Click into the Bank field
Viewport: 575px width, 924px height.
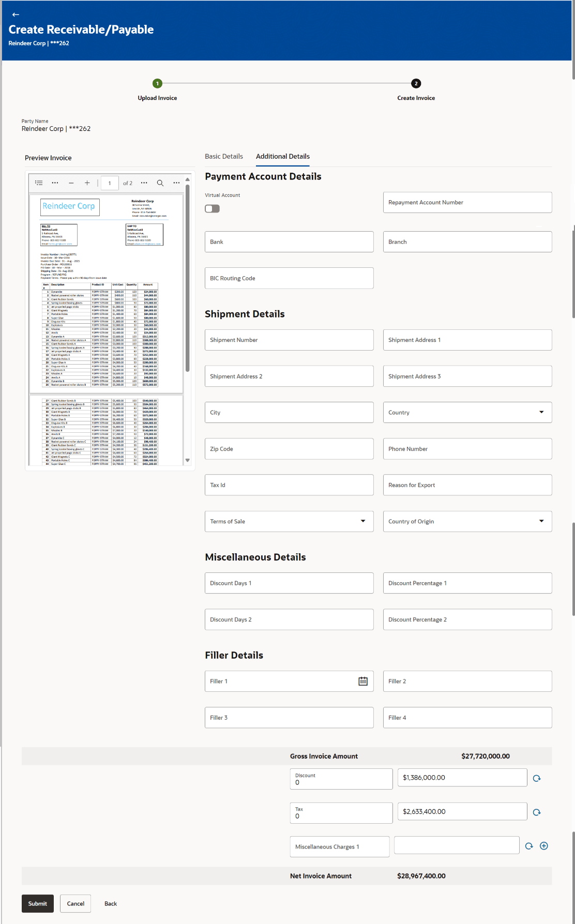point(289,241)
